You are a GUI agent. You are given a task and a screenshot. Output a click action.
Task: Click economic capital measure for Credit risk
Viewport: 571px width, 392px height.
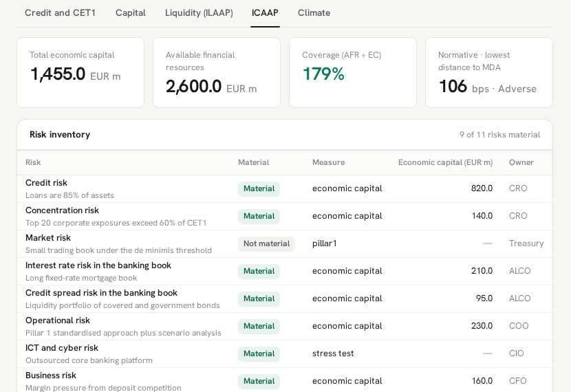pyautogui.click(x=347, y=188)
